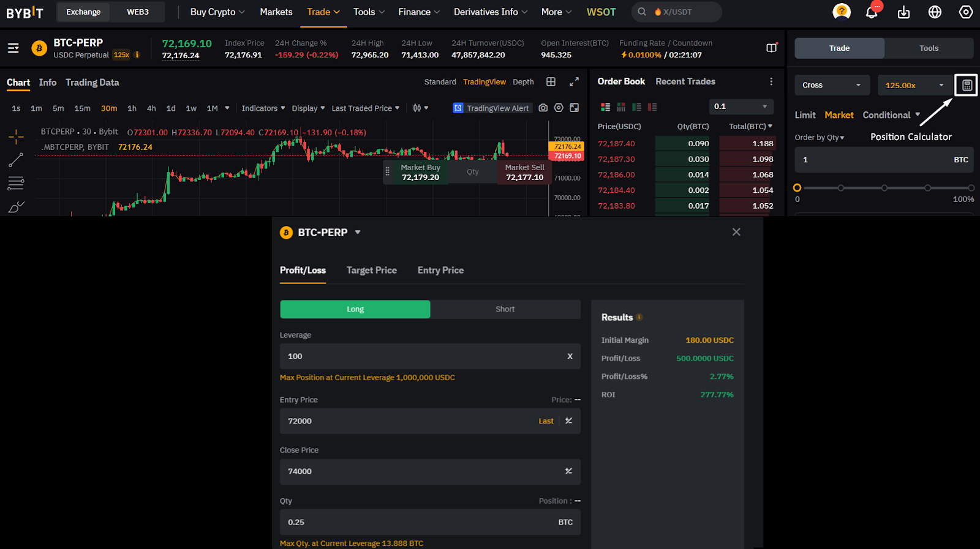Image resolution: width=980 pixels, height=549 pixels.
Task: Click the middle mark on the quantity slider
Action: pyautogui.click(x=884, y=188)
